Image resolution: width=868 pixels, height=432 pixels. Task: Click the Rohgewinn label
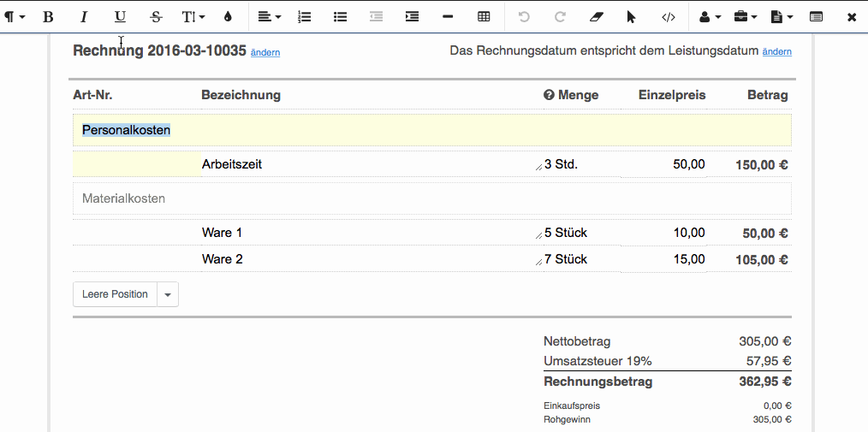(567, 419)
